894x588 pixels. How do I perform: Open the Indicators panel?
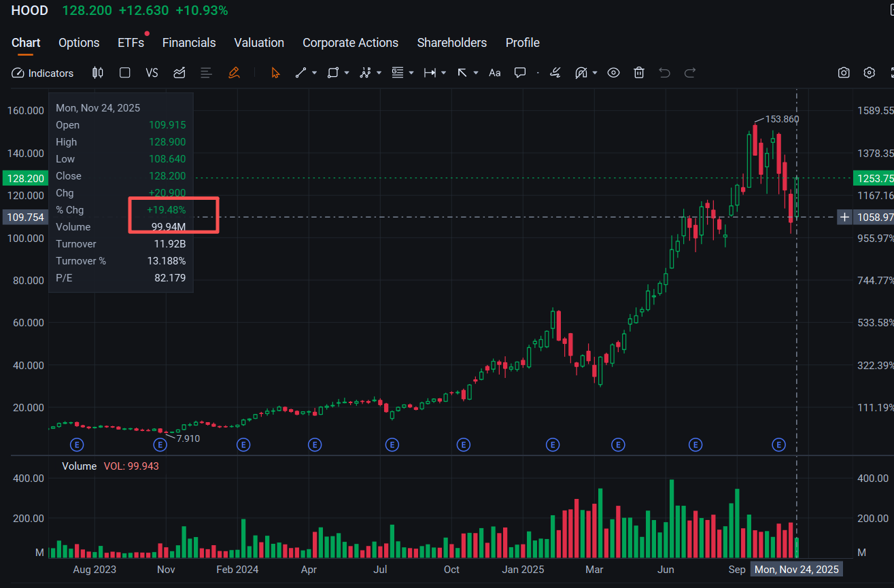43,73
